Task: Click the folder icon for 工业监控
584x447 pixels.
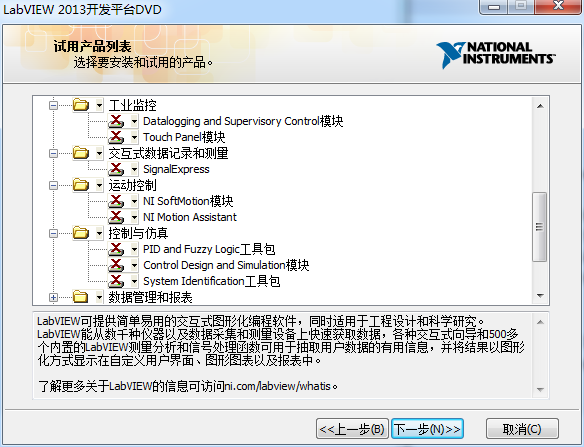Action: (x=81, y=105)
